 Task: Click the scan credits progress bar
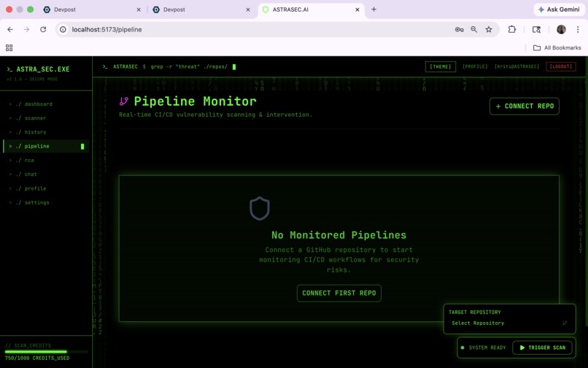tap(46, 352)
